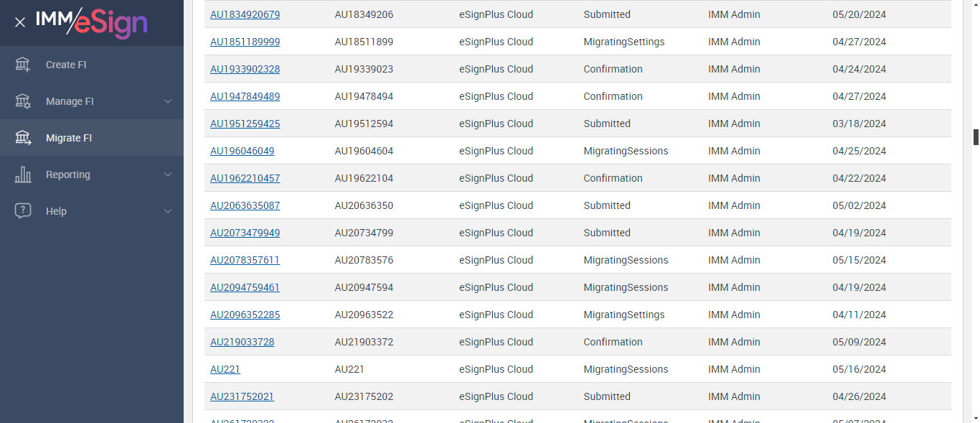
Task: Click the Help question bubble icon
Action: pos(23,211)
